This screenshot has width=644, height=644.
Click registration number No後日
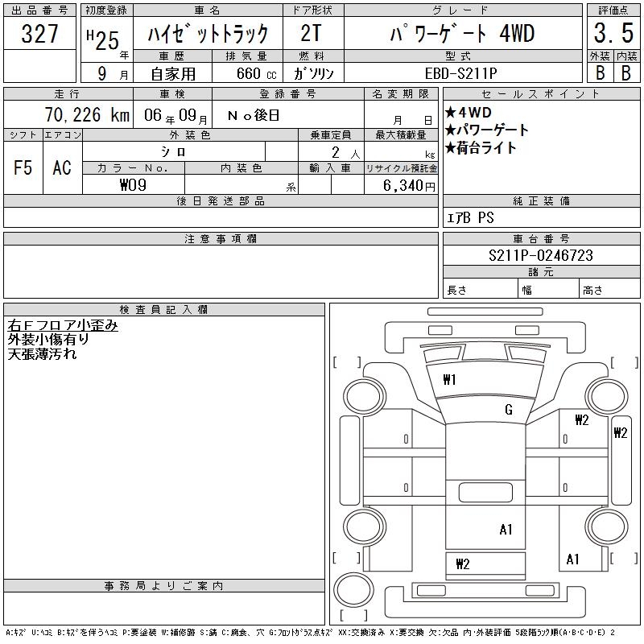point(254,115)
